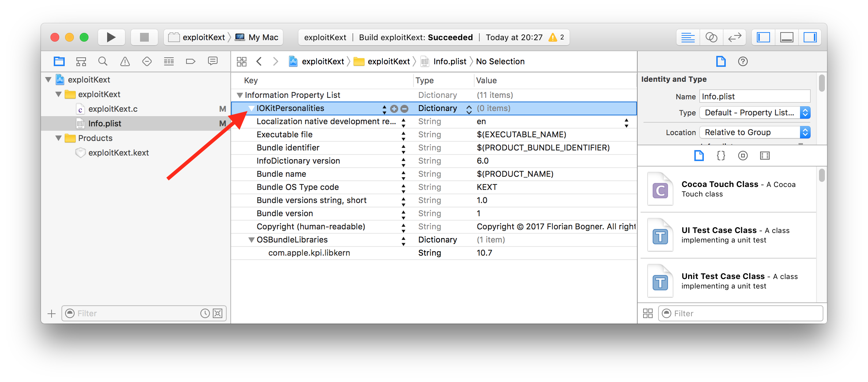This screenshot has height=382, width=868.
Task: Open the related items grid menu
Action: click(x=242, y=61)
